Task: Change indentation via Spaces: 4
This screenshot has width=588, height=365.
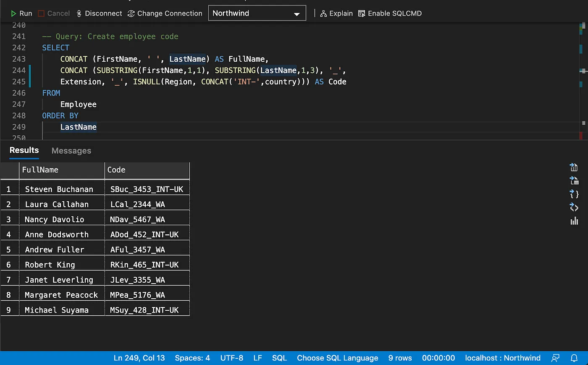Action: [x=192, y=358]
